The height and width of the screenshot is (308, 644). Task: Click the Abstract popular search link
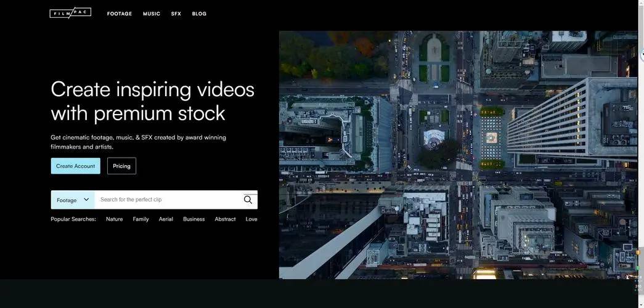[x=225, y=219]
